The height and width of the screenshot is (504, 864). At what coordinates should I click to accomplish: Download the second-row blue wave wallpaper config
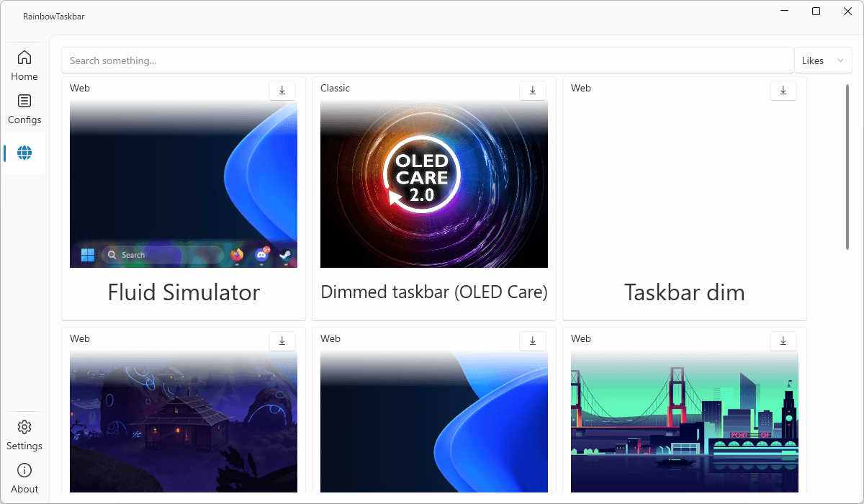click(533, 341)
